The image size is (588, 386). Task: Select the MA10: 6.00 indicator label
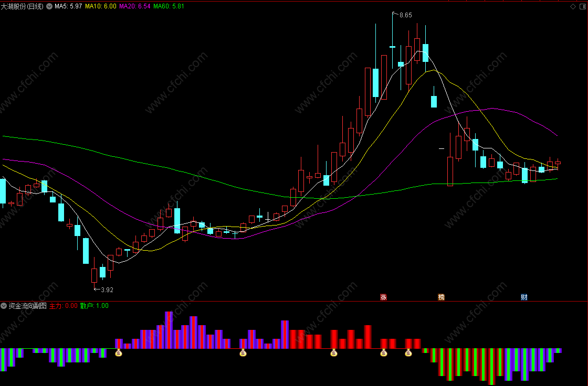point(101,6)
